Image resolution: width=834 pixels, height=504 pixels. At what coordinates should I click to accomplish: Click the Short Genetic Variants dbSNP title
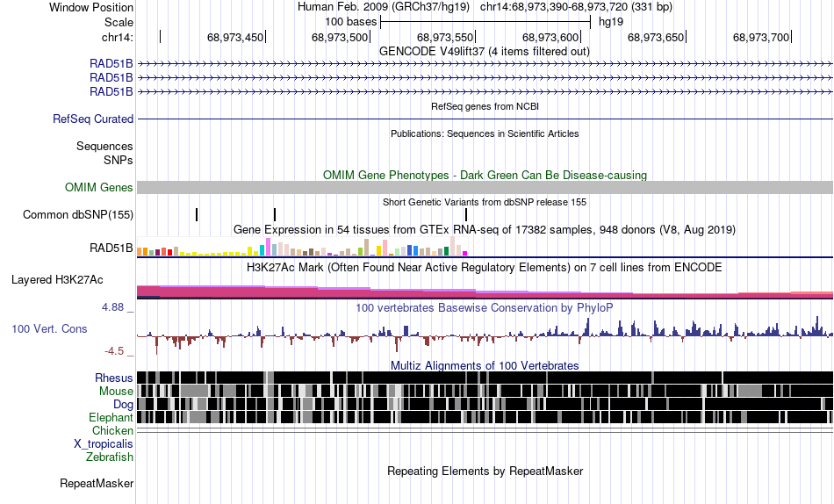(x=485, y=202)
